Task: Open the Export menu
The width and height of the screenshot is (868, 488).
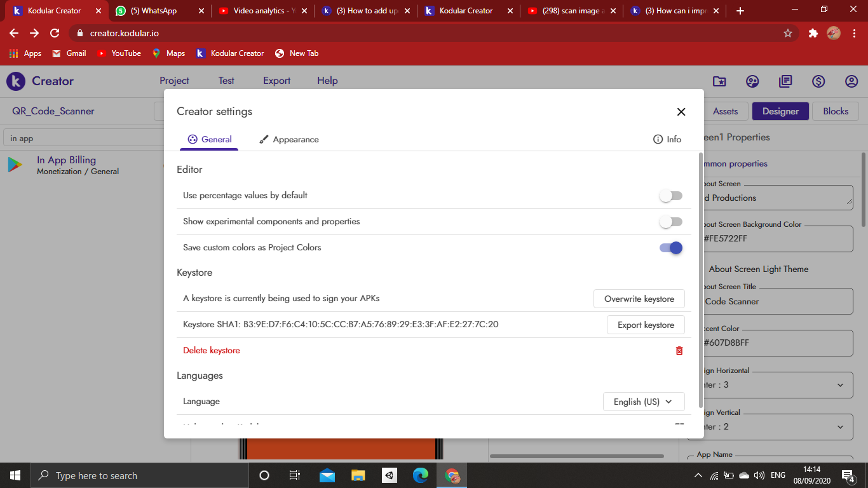Action: pyautogui.click(x=276, y=81)
